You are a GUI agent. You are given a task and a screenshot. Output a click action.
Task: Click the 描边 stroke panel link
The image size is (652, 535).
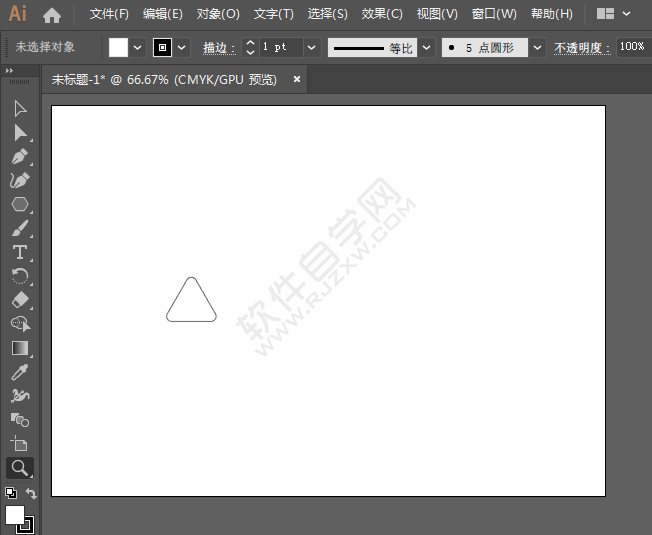tap(217, 47)
